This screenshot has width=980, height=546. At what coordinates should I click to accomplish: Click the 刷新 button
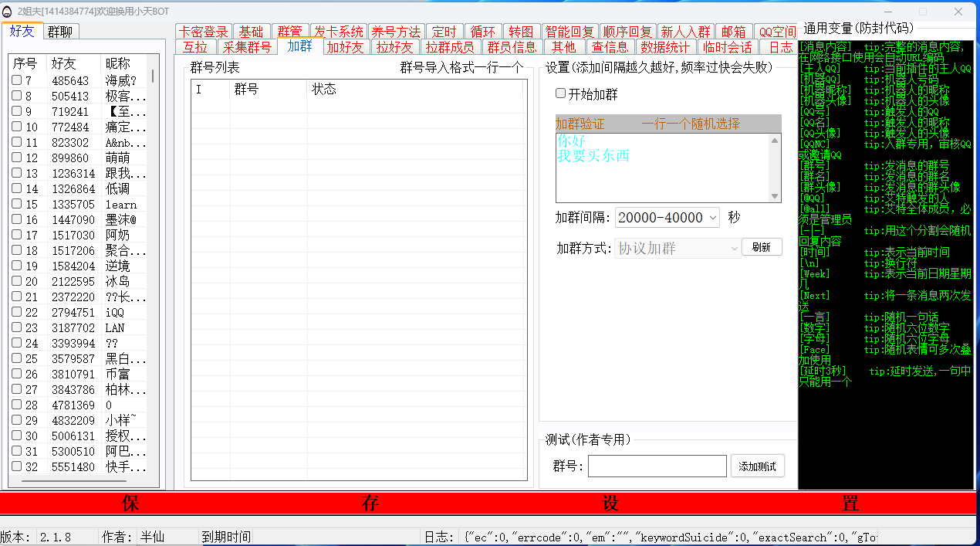761,247
